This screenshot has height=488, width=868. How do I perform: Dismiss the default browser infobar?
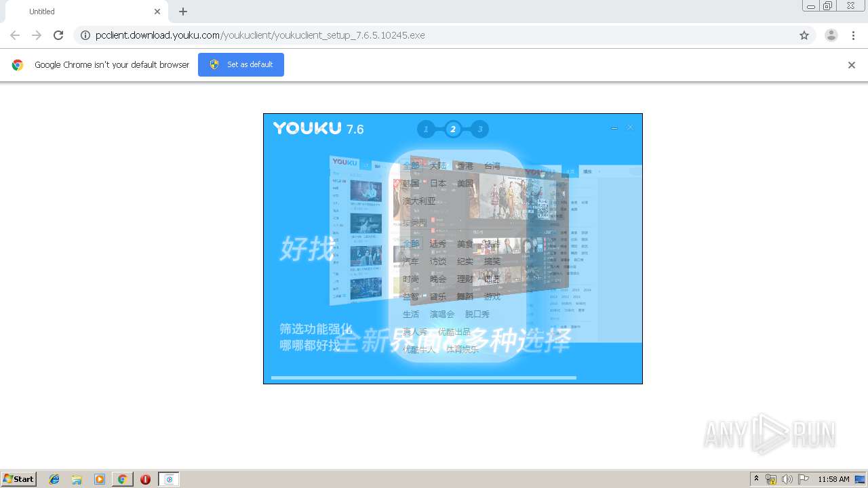(852, 65)
